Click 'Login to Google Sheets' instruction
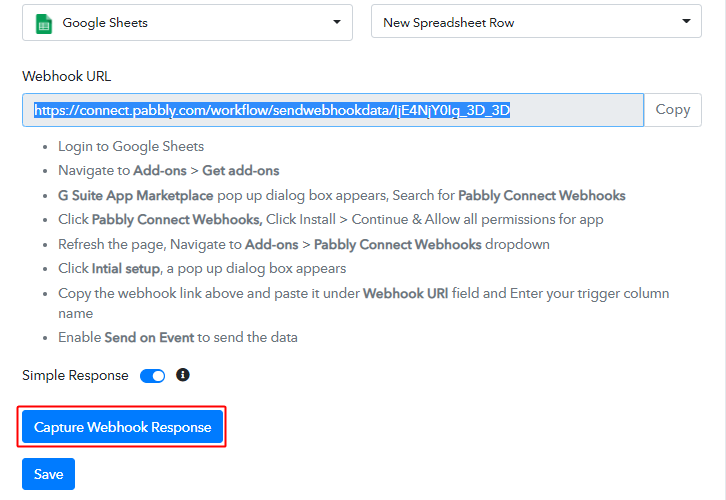This screenshot has width=726, height=500. (131, 146)
